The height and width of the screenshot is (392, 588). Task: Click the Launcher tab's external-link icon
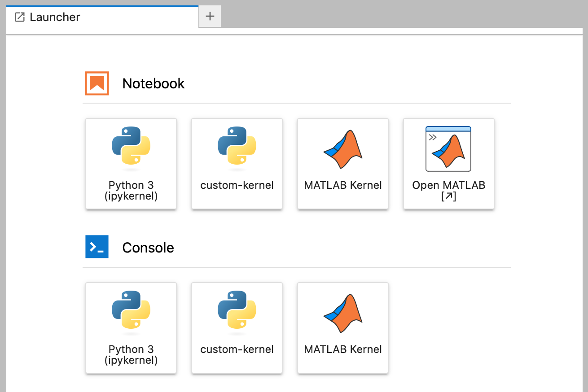pyautogui.click(x=20, y=17)
